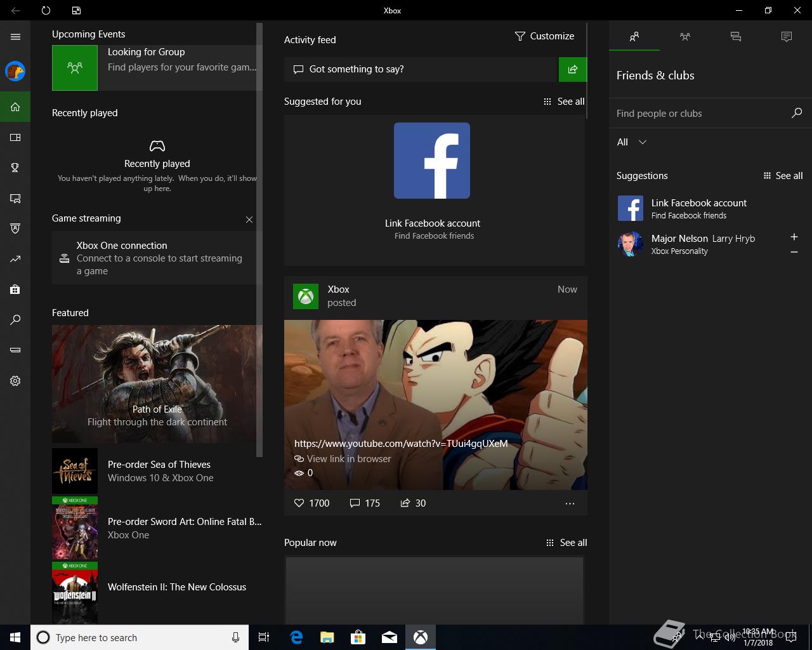Open the Xbox post's 175 comments
This screenshot has width=812, height=650.
(365, 503)
